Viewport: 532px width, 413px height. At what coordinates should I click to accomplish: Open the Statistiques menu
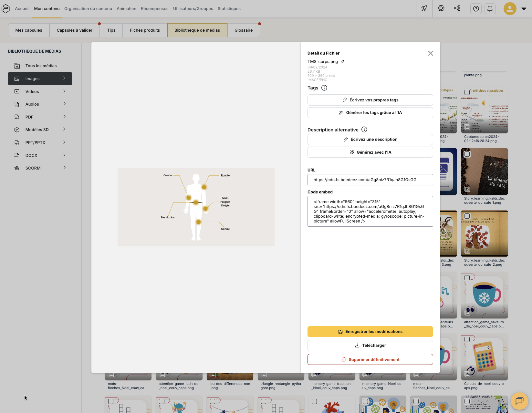point(229,9)
